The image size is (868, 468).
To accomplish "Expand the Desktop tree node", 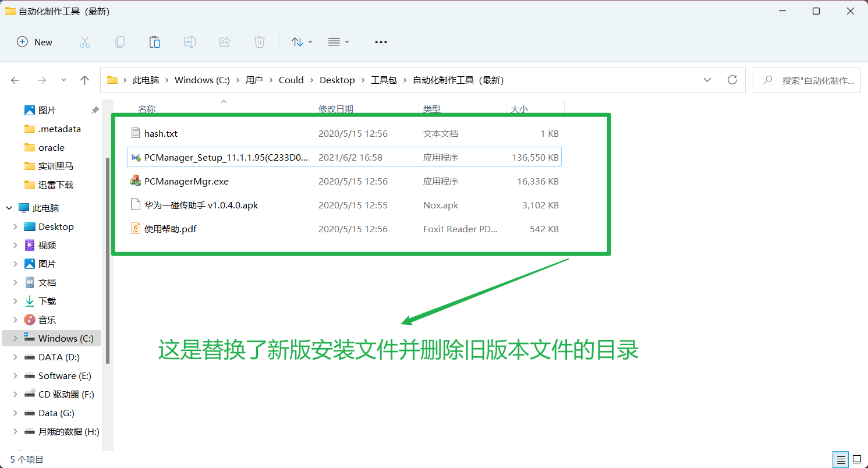I will coord(16,226).
